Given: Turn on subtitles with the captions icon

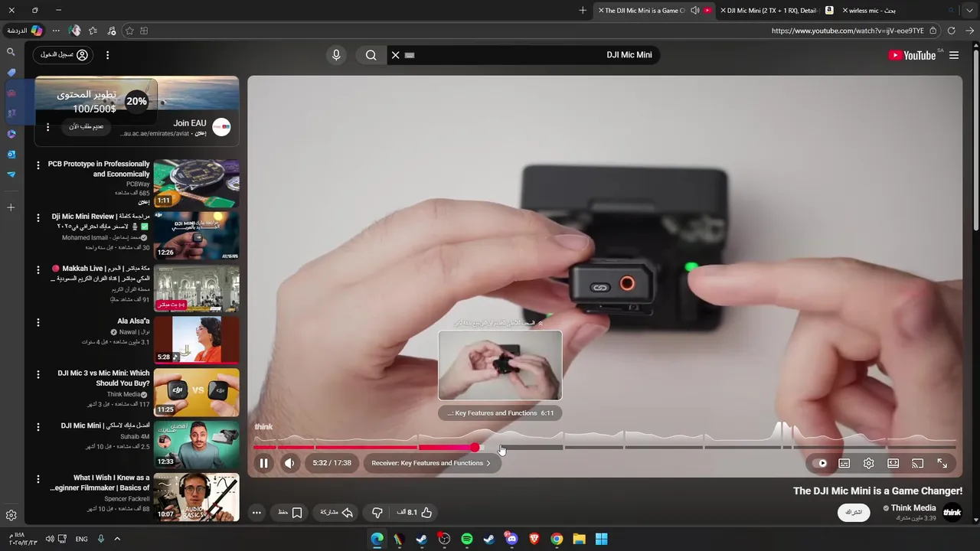Looking at the screenshot, I should click(x=844, y=463).
